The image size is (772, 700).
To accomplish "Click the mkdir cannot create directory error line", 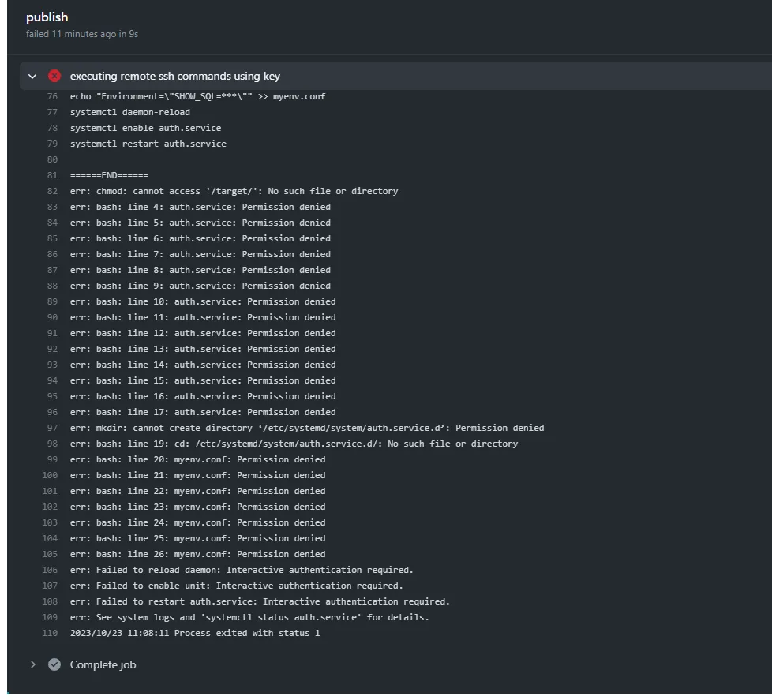I will coord(306,428).
